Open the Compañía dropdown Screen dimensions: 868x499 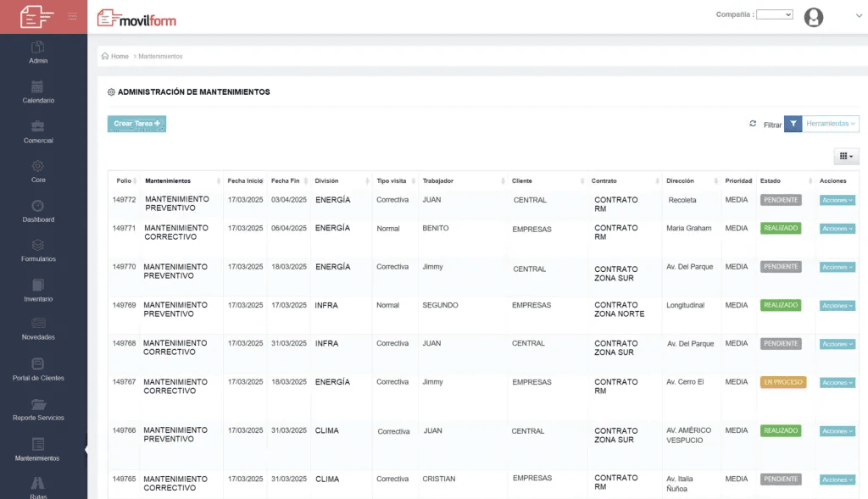tap(775, 15)
